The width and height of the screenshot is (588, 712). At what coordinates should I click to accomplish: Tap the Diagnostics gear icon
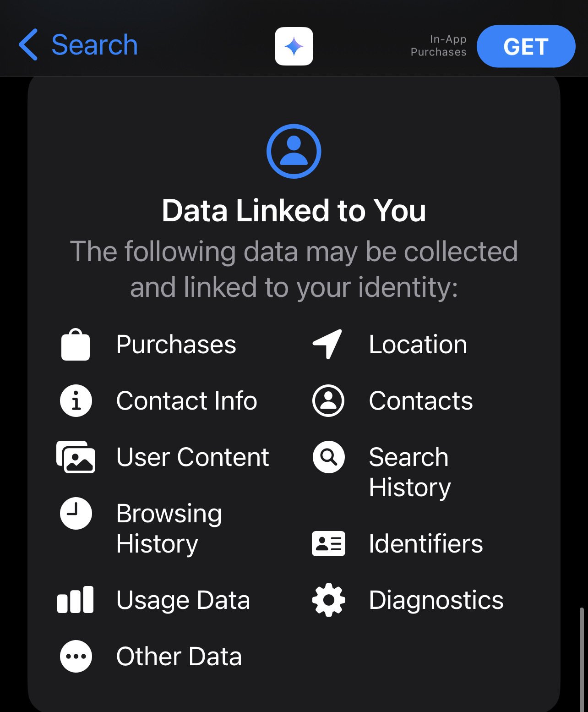tap(328, 600)
